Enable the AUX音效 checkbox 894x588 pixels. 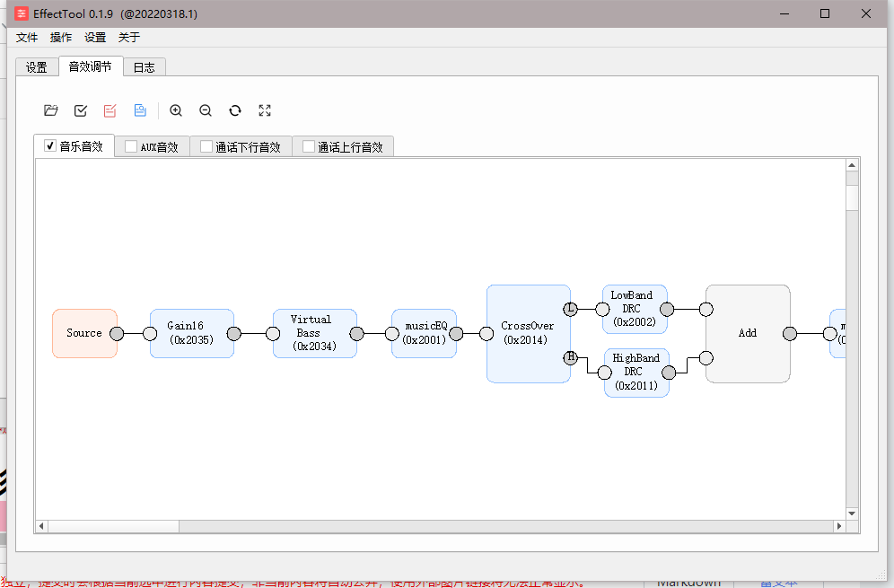[x=131, y=146]
